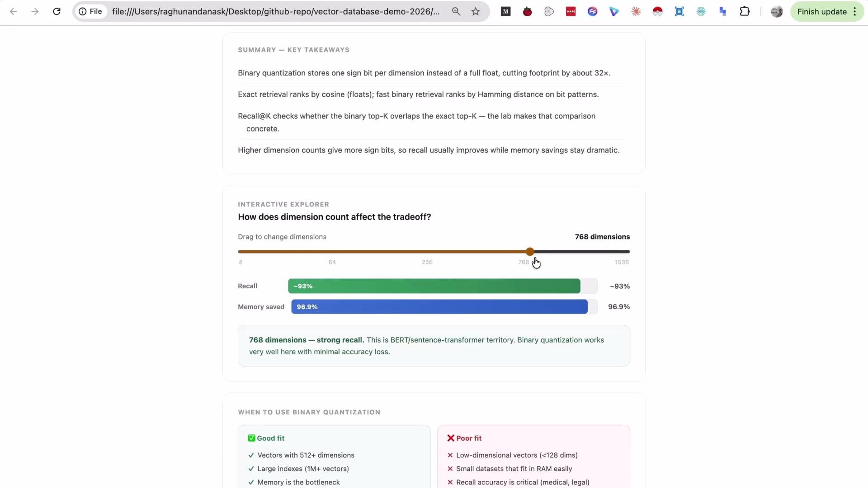Open the profile avatar menu
This screenshot has width=868, height=488.
click(777, 12)
